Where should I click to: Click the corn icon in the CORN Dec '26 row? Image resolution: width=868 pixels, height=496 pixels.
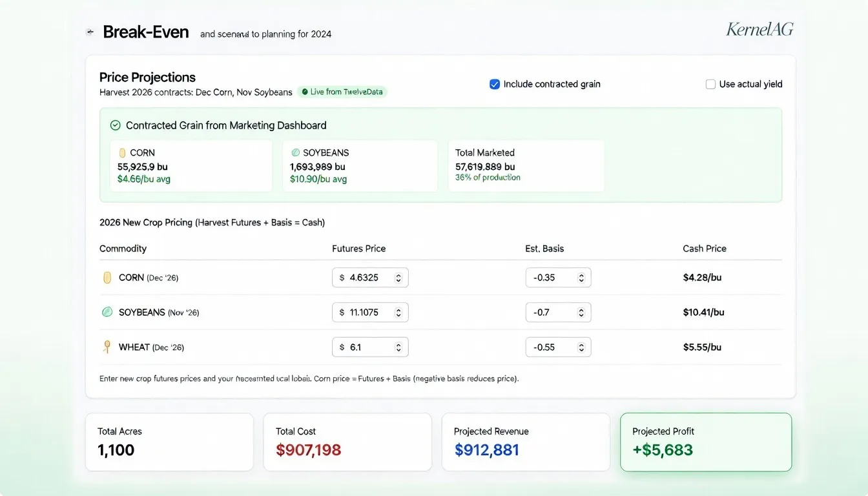pos(107,278)
